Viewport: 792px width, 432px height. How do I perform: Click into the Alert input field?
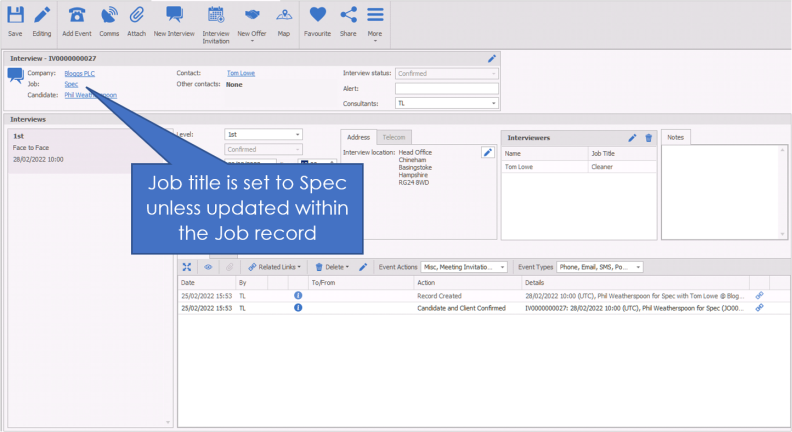click(446, 88)
